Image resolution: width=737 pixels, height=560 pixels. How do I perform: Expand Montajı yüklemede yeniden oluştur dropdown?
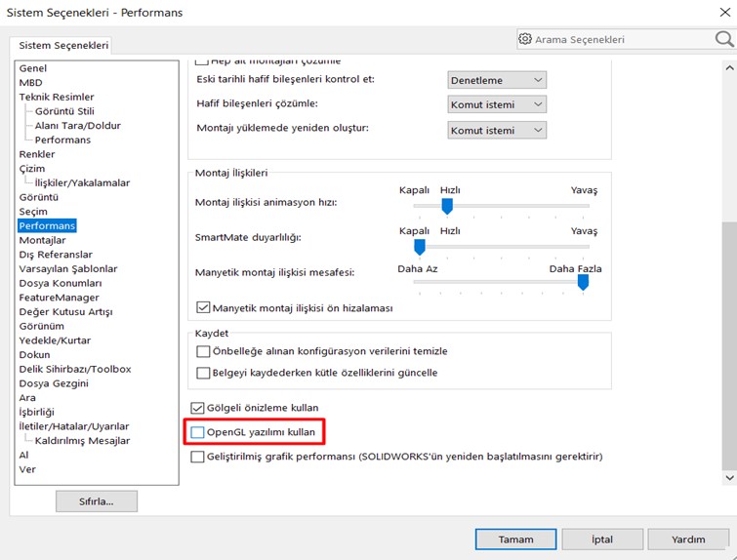click(x=497, y=130)
